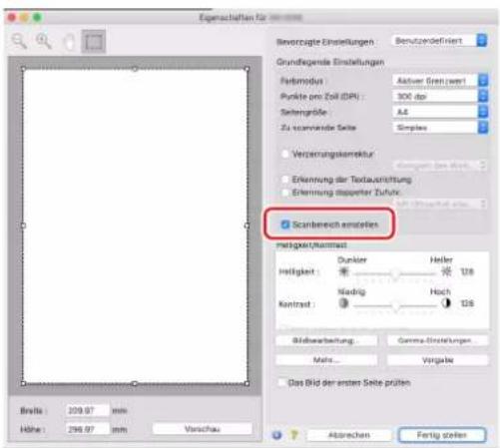Select the zoom in magnifier tool
Image resolution: width=500 pixels, height=448 pixels.
44,41
